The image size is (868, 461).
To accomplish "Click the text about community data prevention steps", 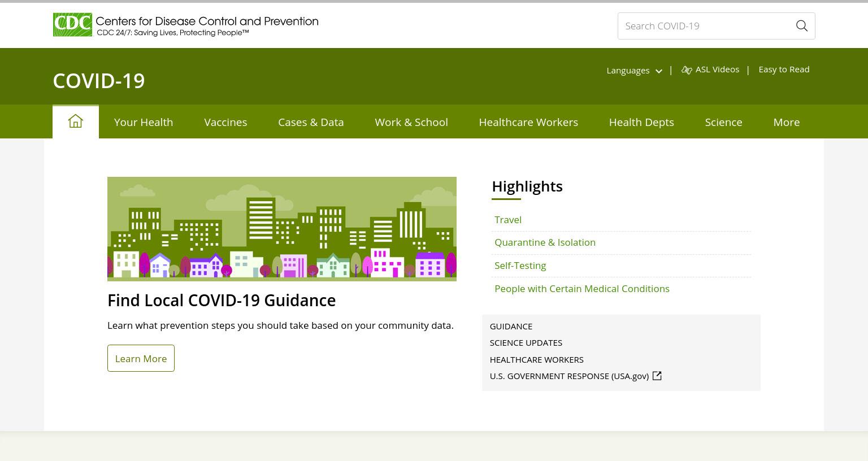I will 280,325.
